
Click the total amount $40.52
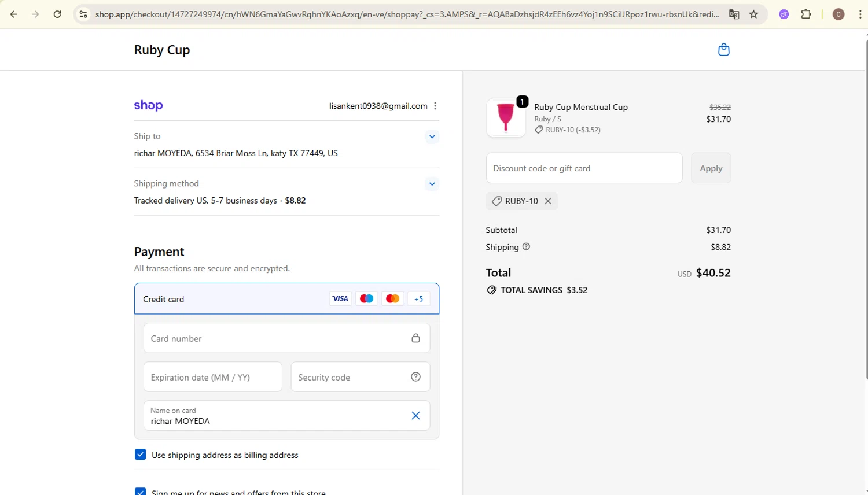(713, 273)
